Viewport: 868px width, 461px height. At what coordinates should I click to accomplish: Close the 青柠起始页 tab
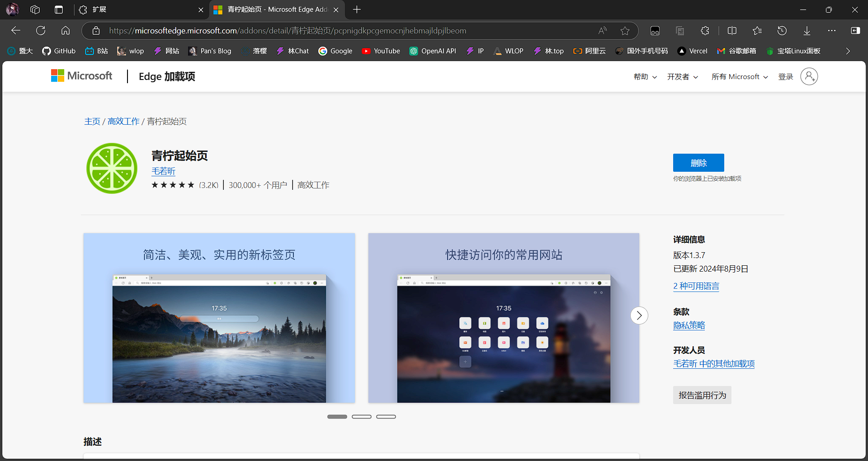[x=336, y=9]
